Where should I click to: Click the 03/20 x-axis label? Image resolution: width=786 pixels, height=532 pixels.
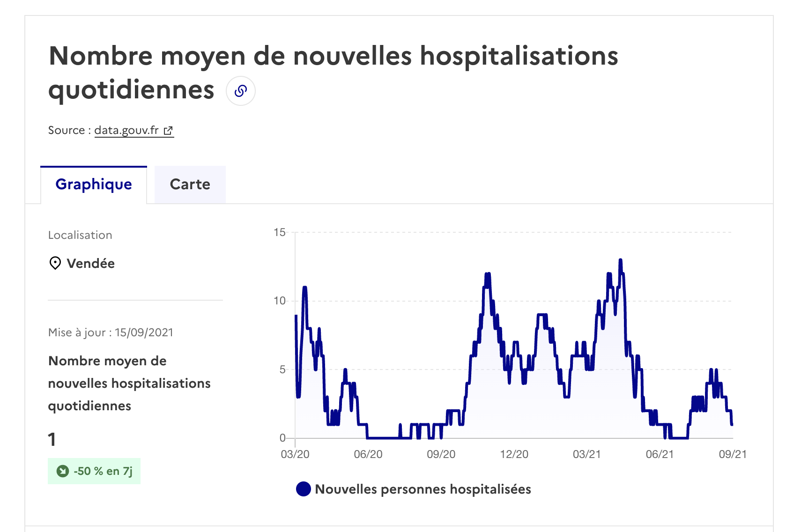click(x=295, y=454)
